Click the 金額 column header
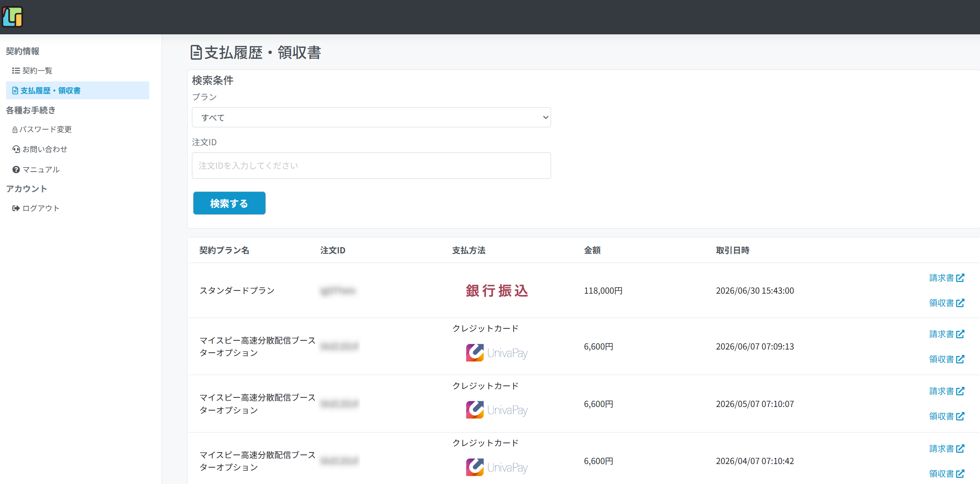Viewport: 980px width, 484px height. [592, 250]
